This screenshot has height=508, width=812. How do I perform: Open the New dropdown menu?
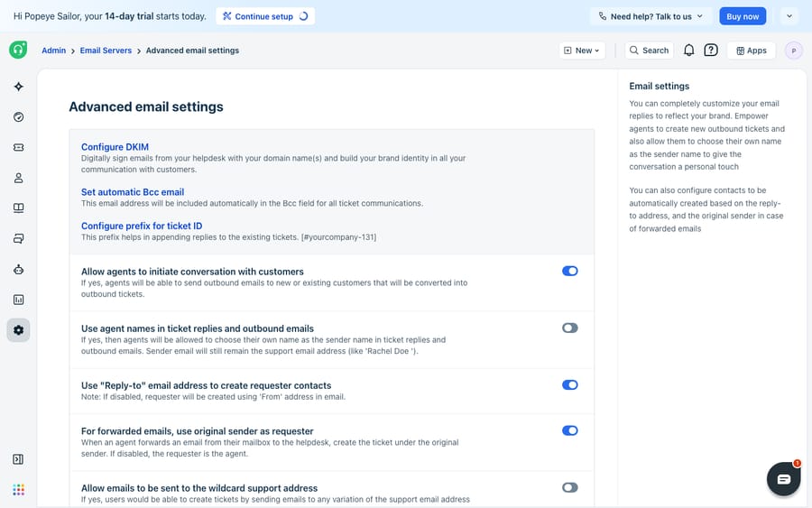click(582, 51)
